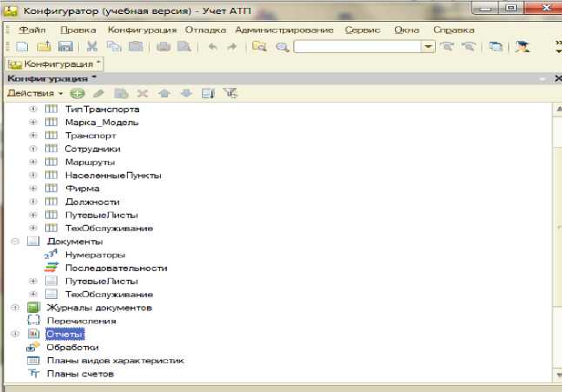562x392 pixels.
Task: Select the Нумераторы tree item
Action: [x=95, y=255]
